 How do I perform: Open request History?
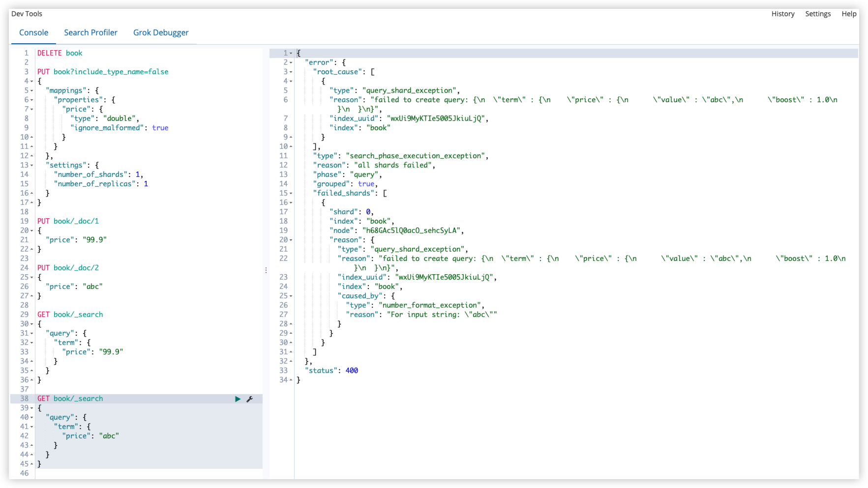tap(783, 14)
